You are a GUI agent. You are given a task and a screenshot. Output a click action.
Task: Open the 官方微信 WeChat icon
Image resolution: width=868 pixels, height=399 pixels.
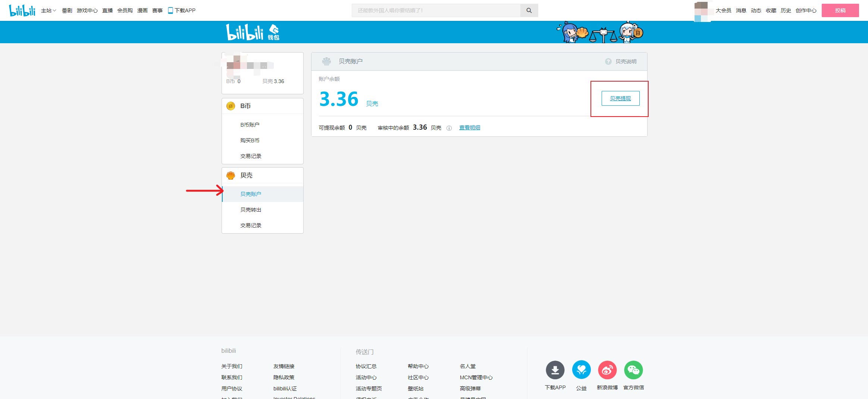(633, 370)
